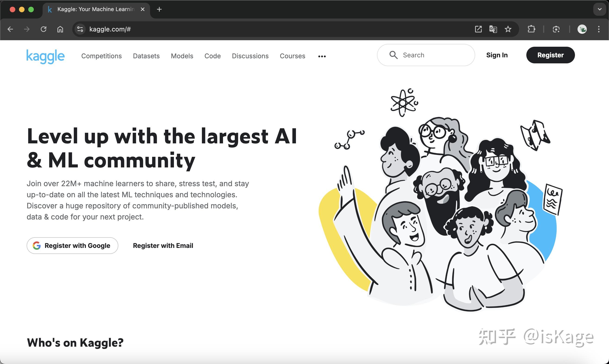
Task: Click the share/open-in-window icon
Action: (x=478, y=29)
